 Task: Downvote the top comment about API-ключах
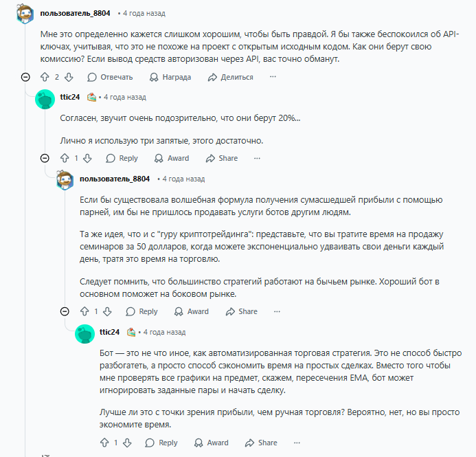[67, 78]
